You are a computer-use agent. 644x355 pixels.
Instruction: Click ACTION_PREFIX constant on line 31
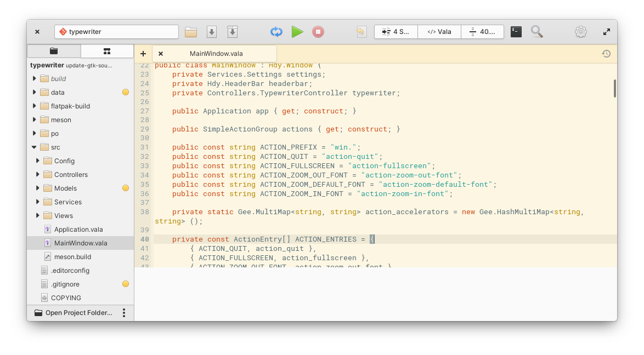tap(289, 147)
